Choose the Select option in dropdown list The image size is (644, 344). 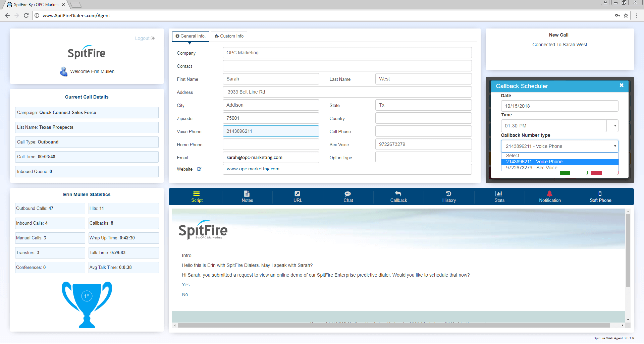point(559,156)
